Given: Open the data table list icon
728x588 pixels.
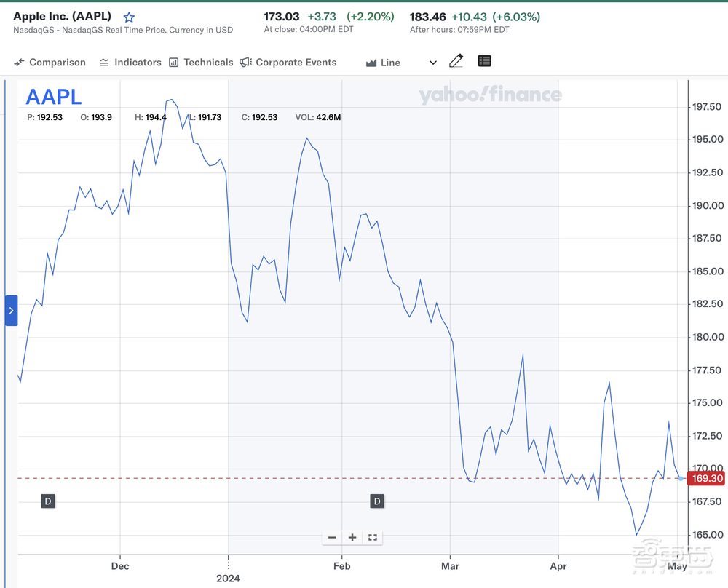Looking at the screenshot, I should coord(484,62).
